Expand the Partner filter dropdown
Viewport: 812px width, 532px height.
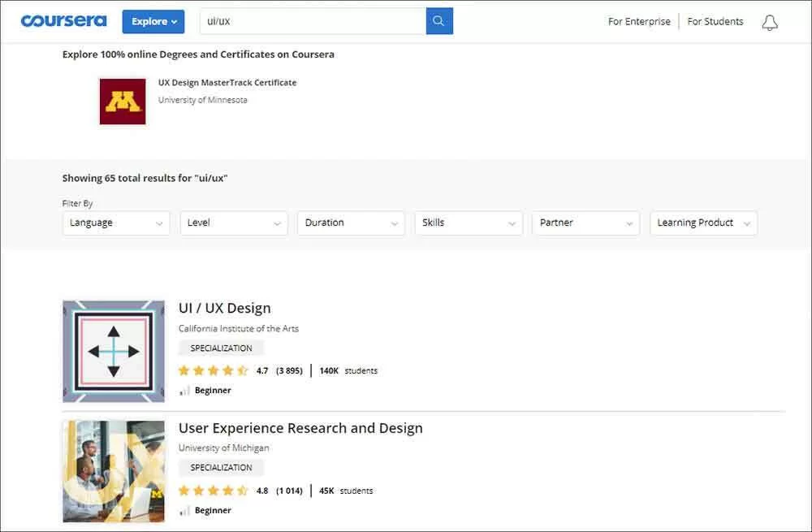[x=586, y=223]
